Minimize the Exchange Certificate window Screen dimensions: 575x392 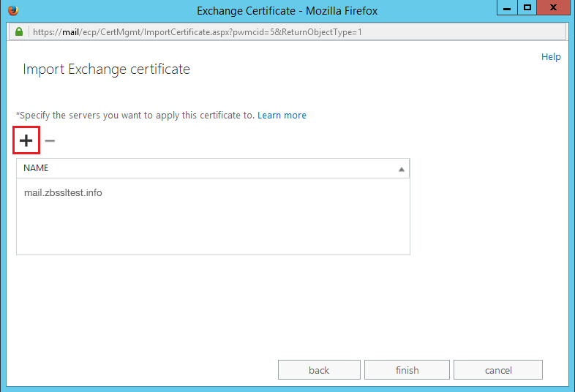point(506,8)
